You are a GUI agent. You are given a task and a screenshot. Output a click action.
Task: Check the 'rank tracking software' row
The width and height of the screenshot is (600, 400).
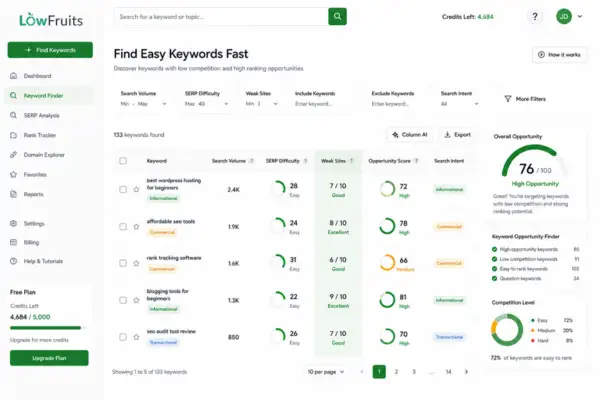tap(123, 263)
